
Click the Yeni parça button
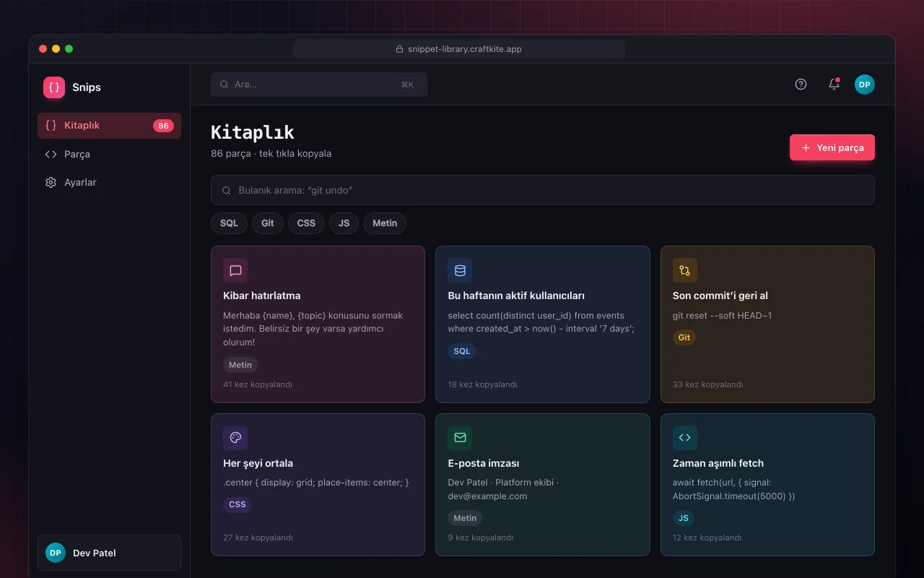click(832, 147)
